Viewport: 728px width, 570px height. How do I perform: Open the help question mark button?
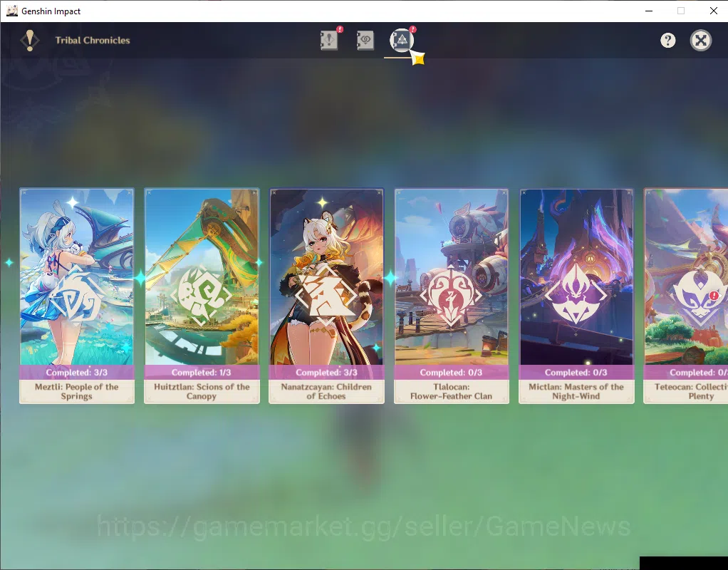667,41
